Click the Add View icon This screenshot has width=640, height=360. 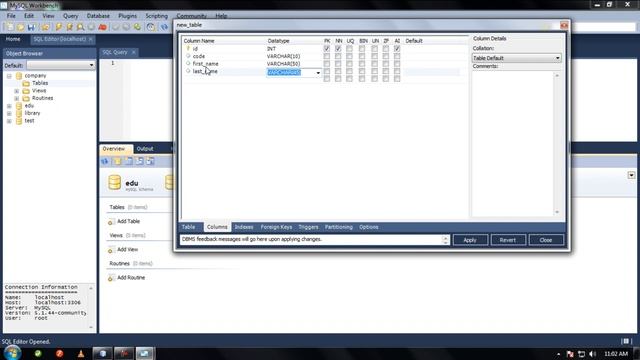coord(111,250)
